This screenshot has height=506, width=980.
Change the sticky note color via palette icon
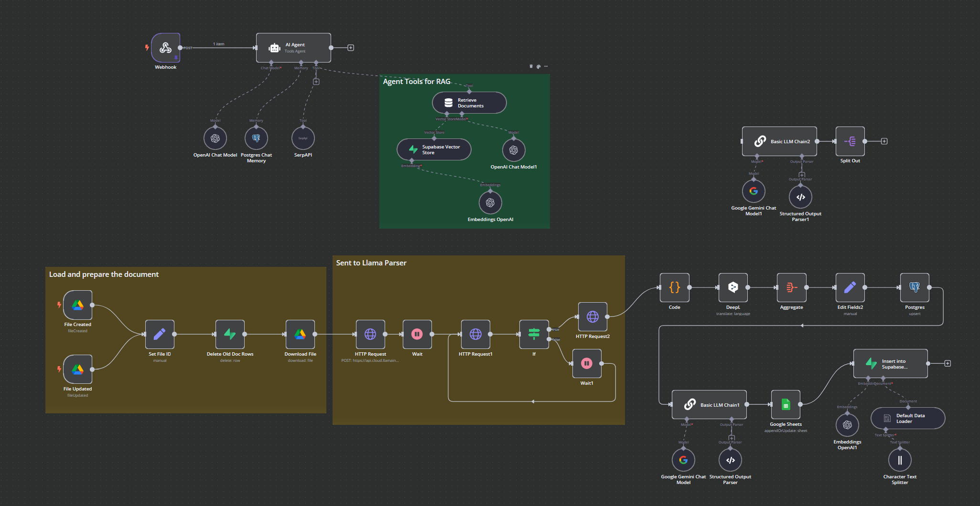click(x=539, y=66)
